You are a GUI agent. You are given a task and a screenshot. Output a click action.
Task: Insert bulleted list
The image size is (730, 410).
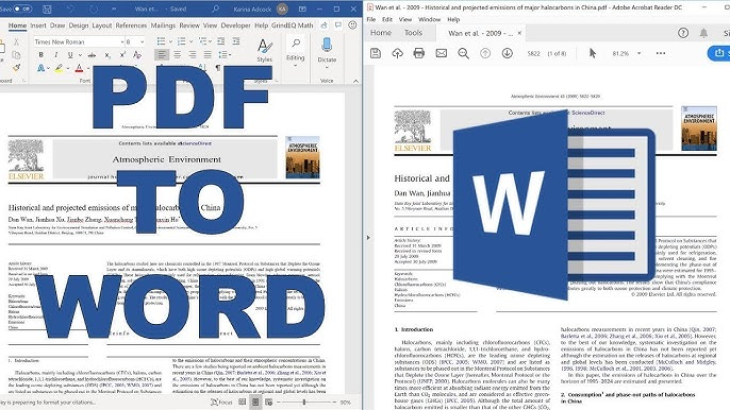(161, 41)
